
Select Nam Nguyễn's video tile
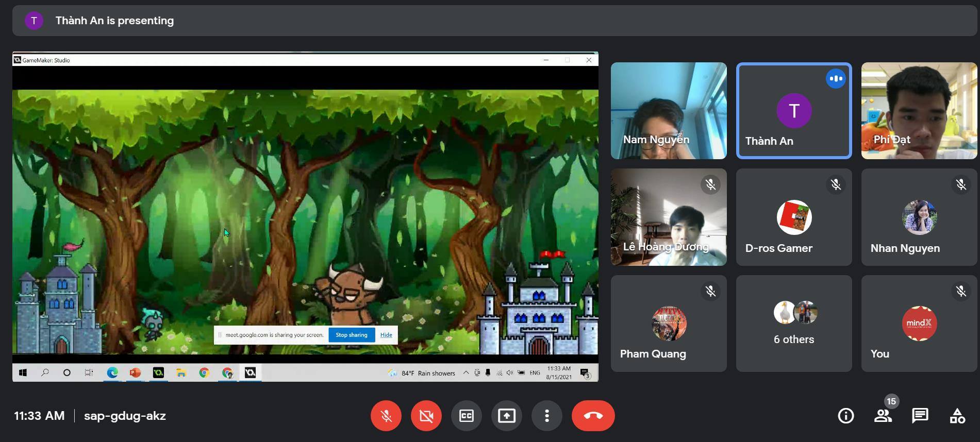pos(669,111)
